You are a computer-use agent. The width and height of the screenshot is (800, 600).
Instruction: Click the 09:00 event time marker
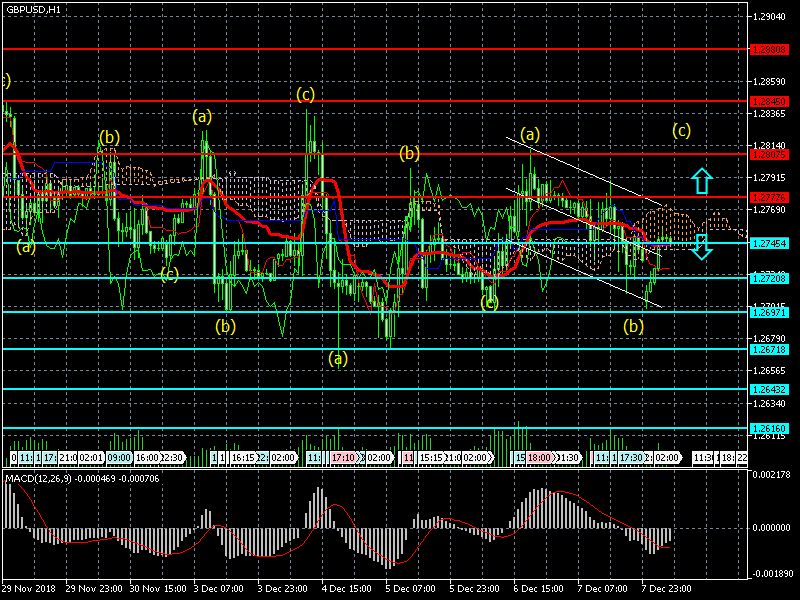point(119,457)
